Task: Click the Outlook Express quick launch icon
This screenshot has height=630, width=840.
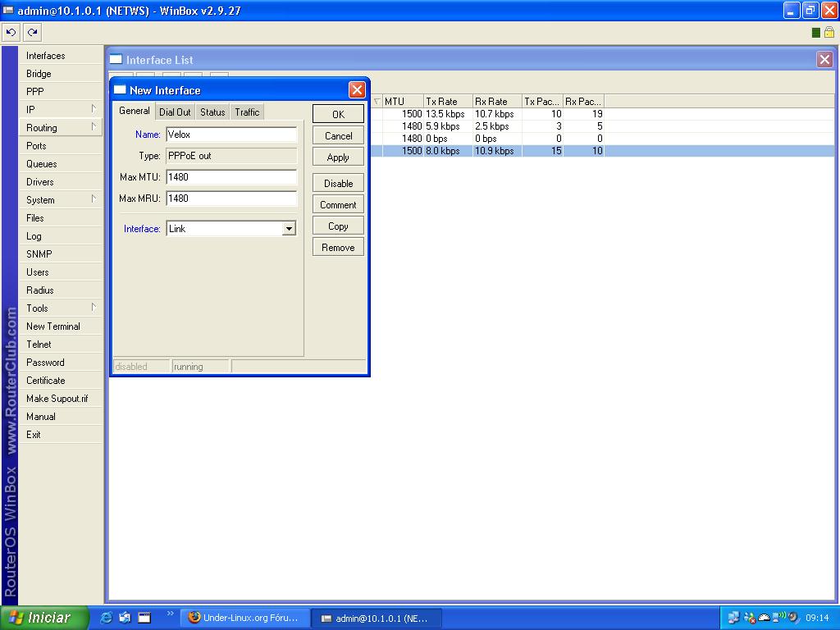Action: 125,618
